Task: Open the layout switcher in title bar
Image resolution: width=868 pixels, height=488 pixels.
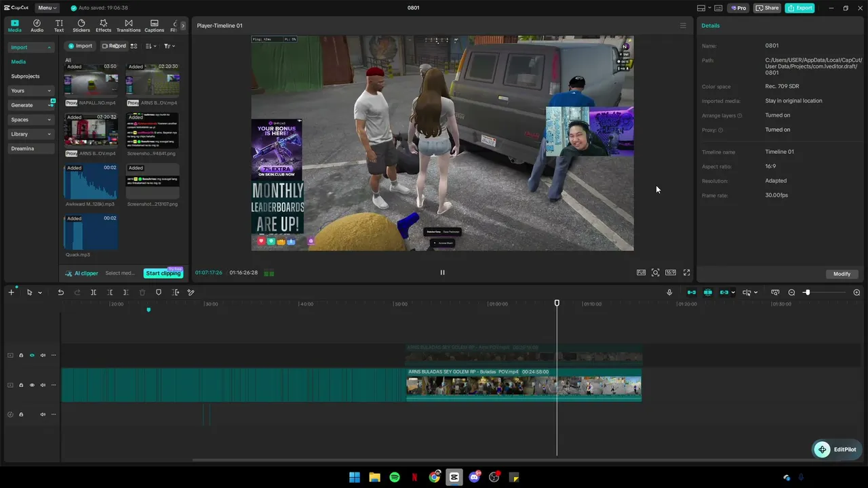Action: pyautogui.click(x=705, y=8)
